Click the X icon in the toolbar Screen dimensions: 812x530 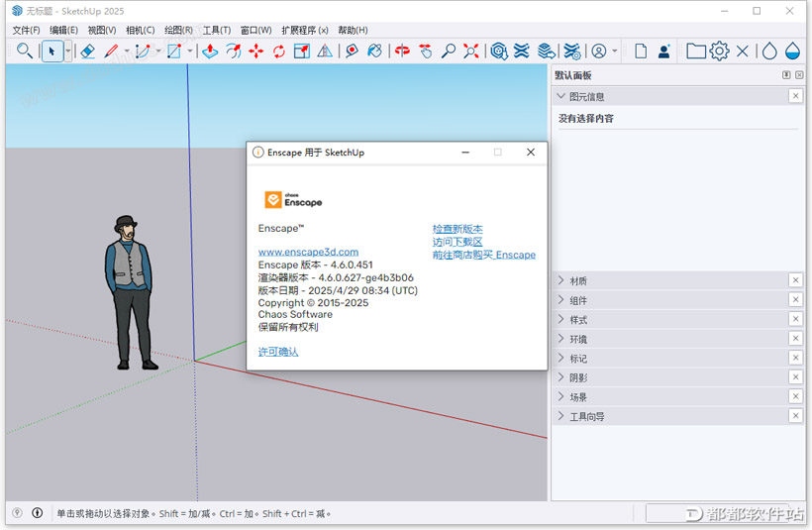(742, 51)
